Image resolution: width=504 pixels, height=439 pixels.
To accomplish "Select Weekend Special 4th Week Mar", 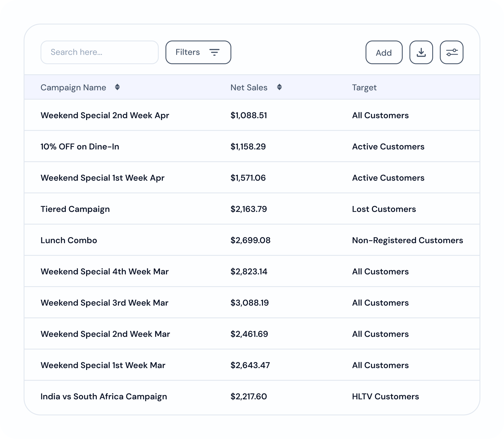I will tap(105, 272).
